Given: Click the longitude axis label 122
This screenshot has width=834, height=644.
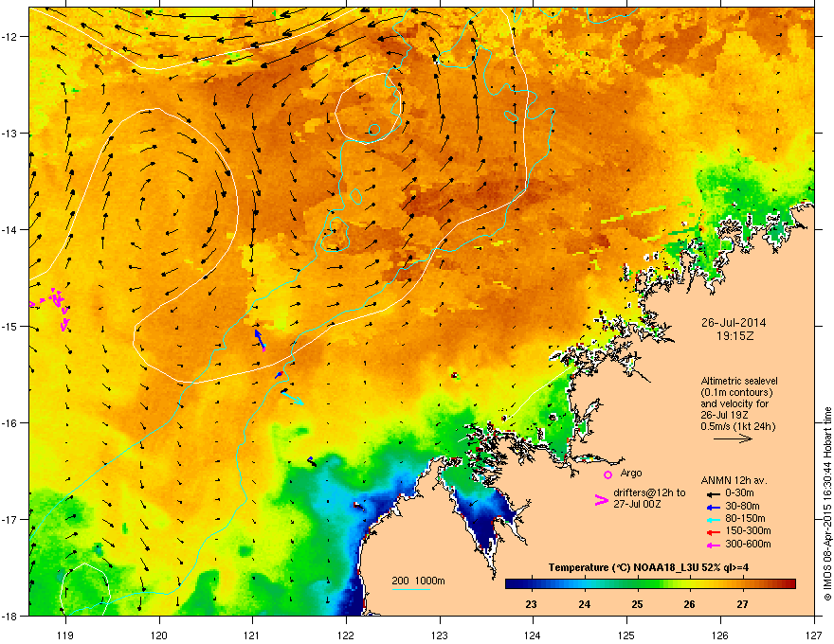Looking at the screenshot, I should (x=346, y=635).
